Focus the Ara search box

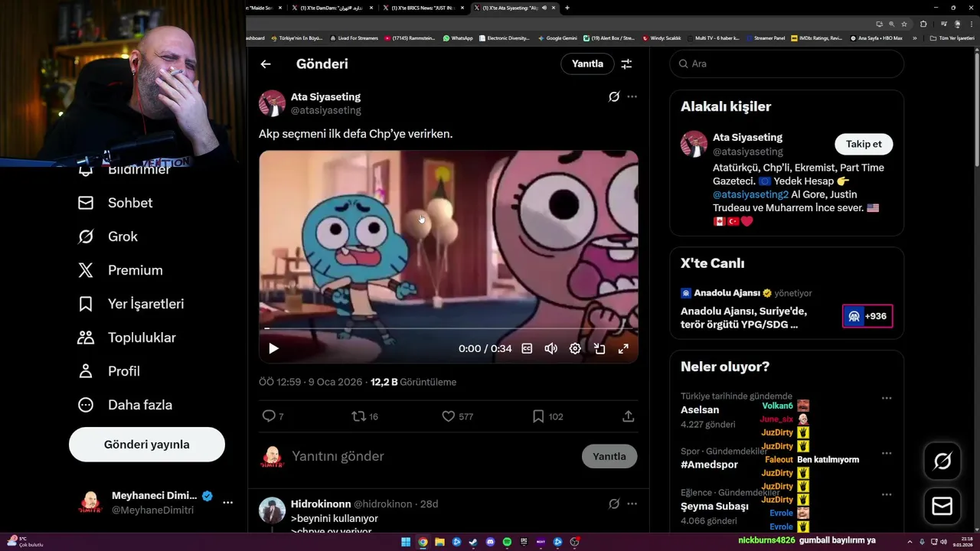(787, 64)
